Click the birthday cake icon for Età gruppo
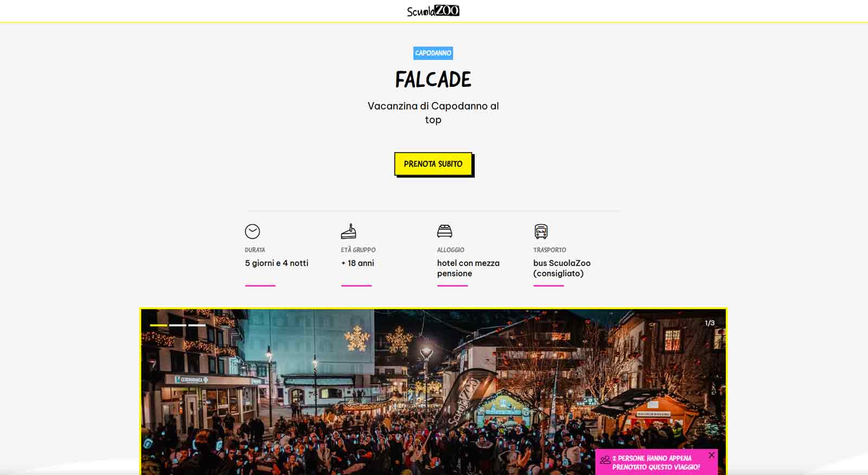 coord(348,231)
